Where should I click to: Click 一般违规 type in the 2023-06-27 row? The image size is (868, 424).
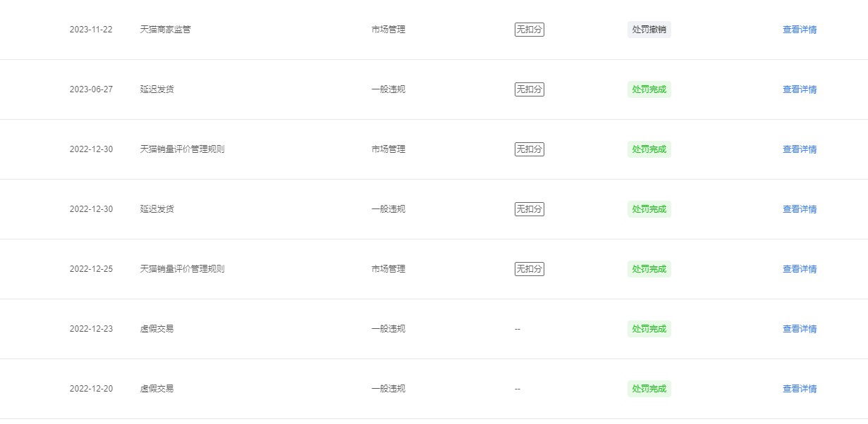[389, 89]
